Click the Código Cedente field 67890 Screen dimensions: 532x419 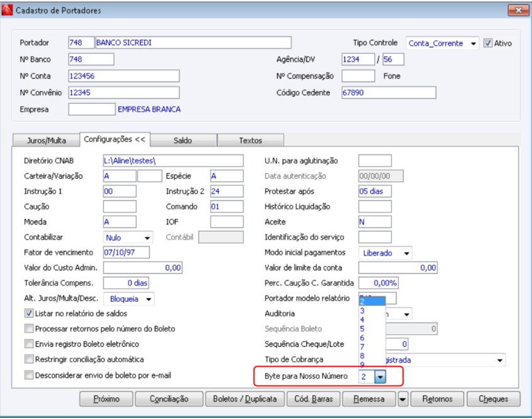pyautogui.click(x=388, y=92)
